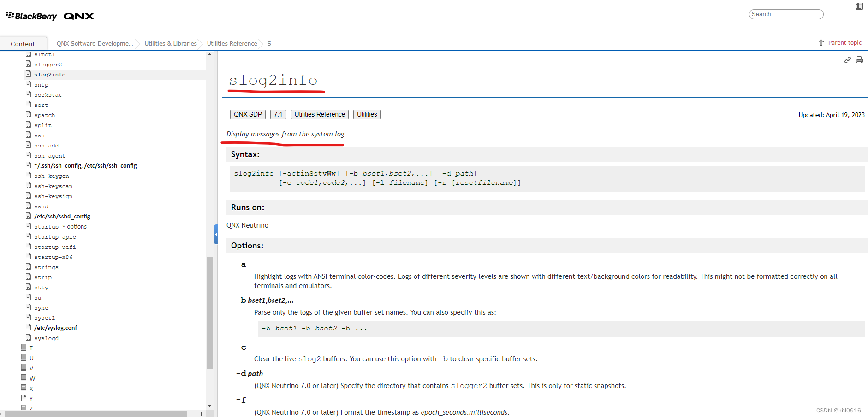This screenshot has width=868, height=417.
Task: Open the startup-x86 topic
Action: (54, 257)
